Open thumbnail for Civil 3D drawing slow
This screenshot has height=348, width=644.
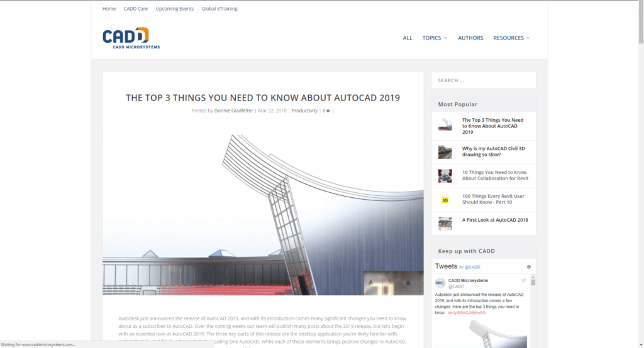pos(445,152)
